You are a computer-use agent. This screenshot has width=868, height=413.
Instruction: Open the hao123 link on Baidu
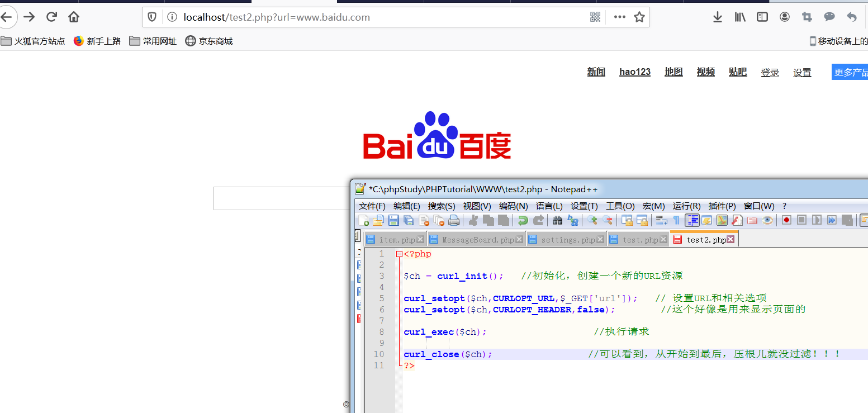pyautogui.click(x=635, y=72)
